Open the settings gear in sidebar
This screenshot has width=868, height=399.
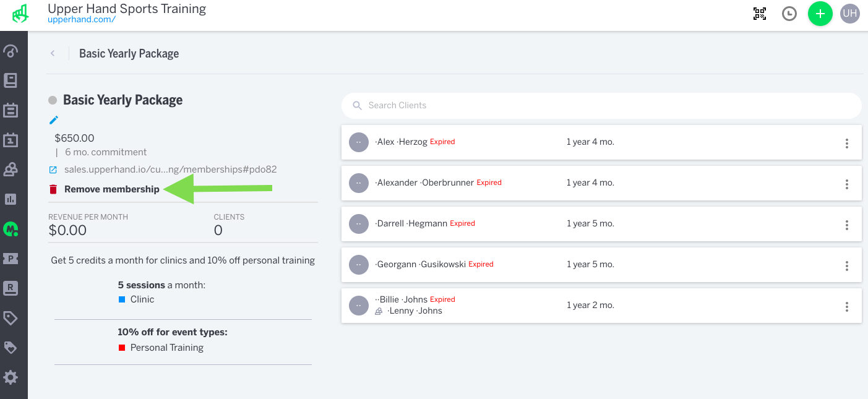[x=11, y=377]
